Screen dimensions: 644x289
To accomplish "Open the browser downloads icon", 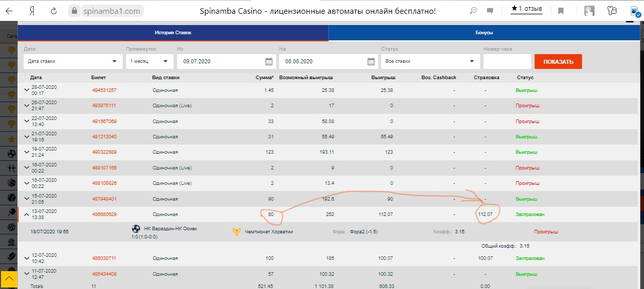I will (x=635, y=11).
